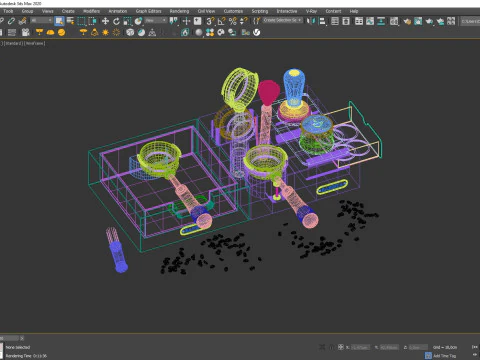Click the V-Ray dome light icon
This screenshot has width=480, height=360.
[x=50, y=32]
